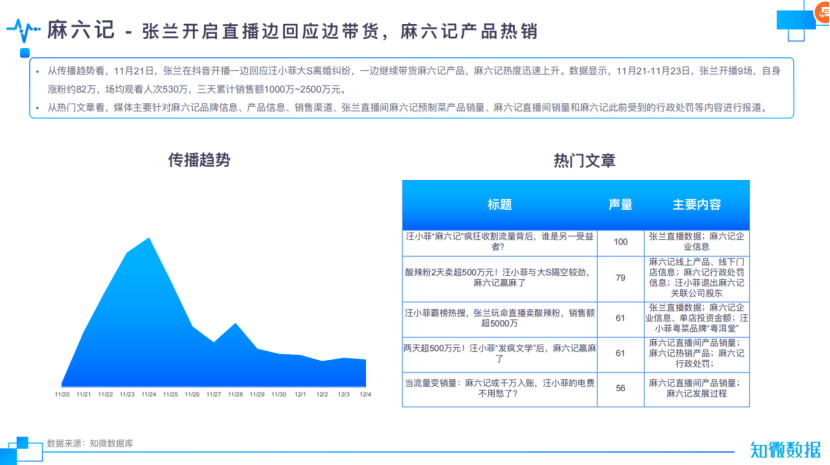Click the 知微数据 logo text
830x465 pixels.
point(785,450)
